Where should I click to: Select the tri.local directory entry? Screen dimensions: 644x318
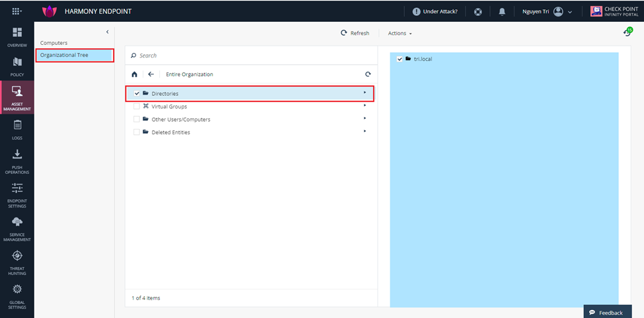tap(423, 59)
